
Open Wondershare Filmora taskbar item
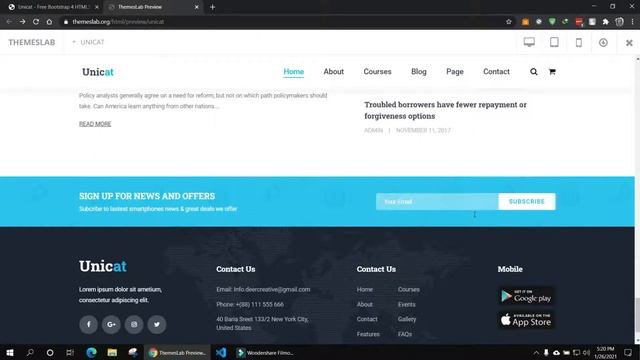click(x=265, y=352)
